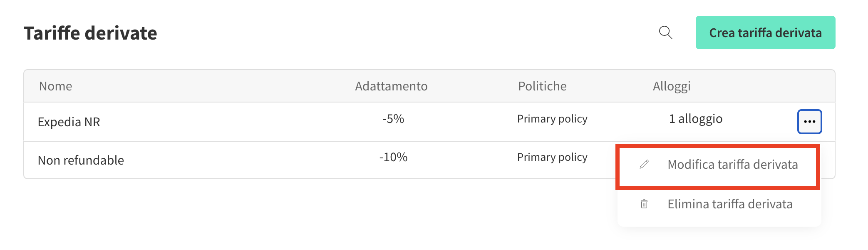Click the Crea tariffa derivata button

pos(765,32)
